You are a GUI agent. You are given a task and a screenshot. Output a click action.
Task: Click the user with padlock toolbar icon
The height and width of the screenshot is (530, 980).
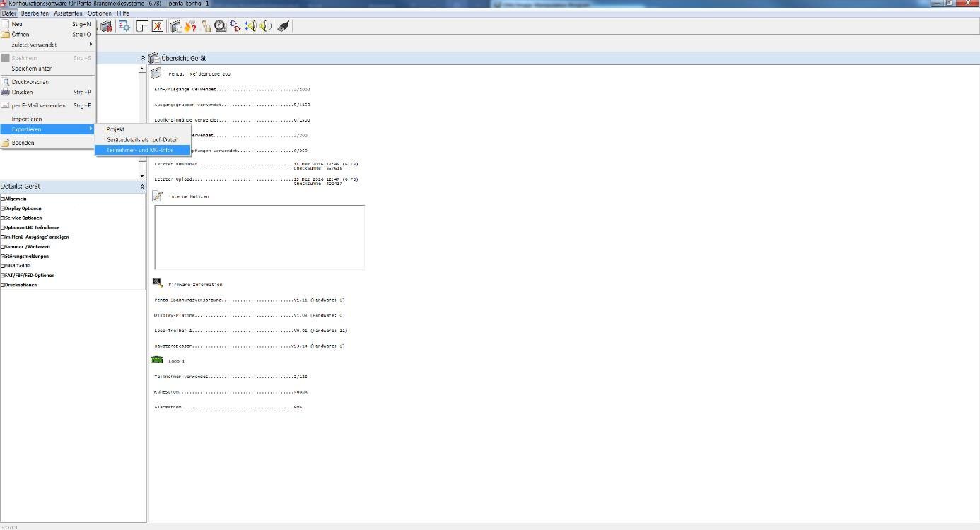[x=206, y=26]
